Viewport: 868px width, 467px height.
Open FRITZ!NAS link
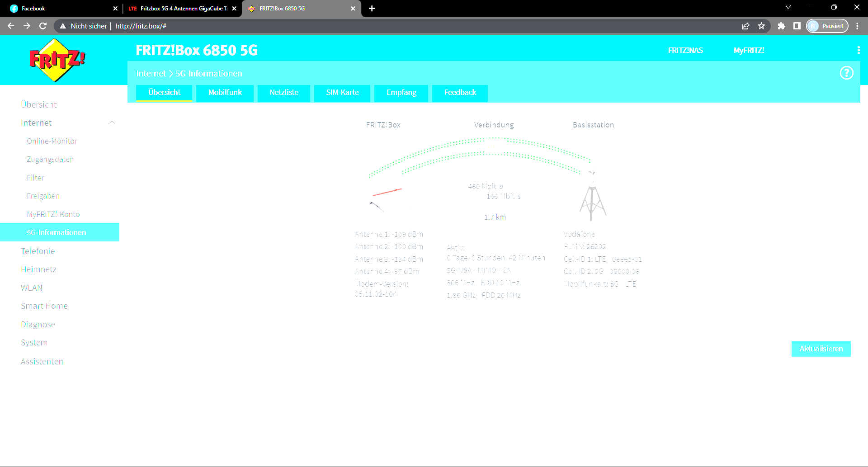(x=685, y=50)
